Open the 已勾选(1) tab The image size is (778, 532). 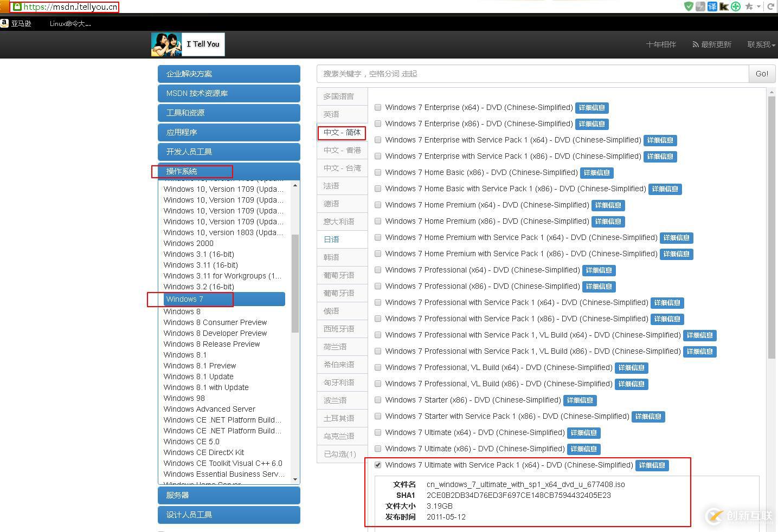[x=342, y=454]
